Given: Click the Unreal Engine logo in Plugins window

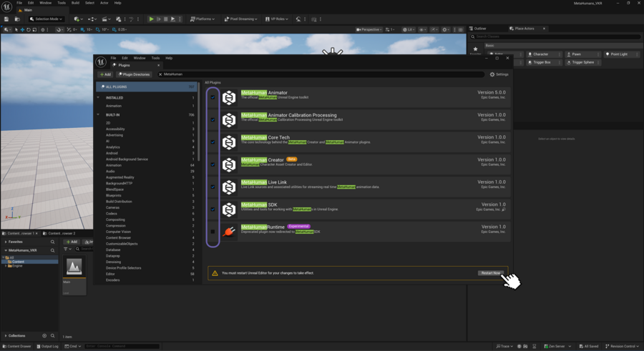Looking at the screenshot, I should 101,62.
